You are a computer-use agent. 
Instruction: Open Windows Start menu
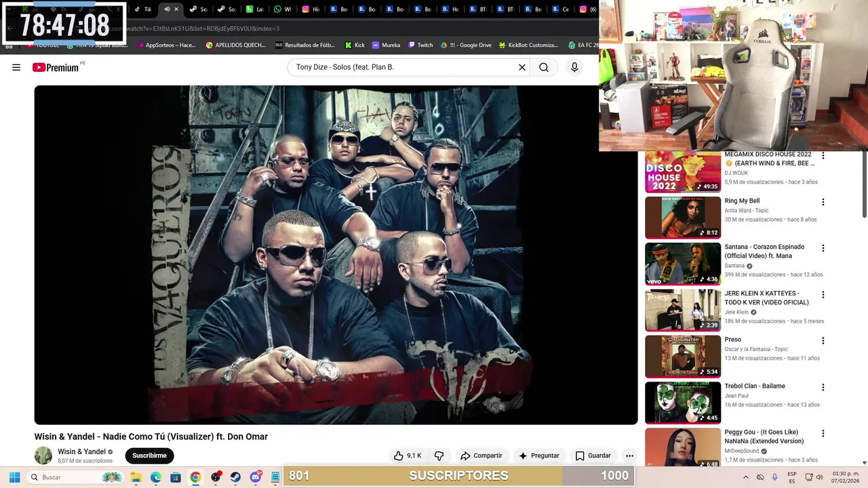point(14,477)
